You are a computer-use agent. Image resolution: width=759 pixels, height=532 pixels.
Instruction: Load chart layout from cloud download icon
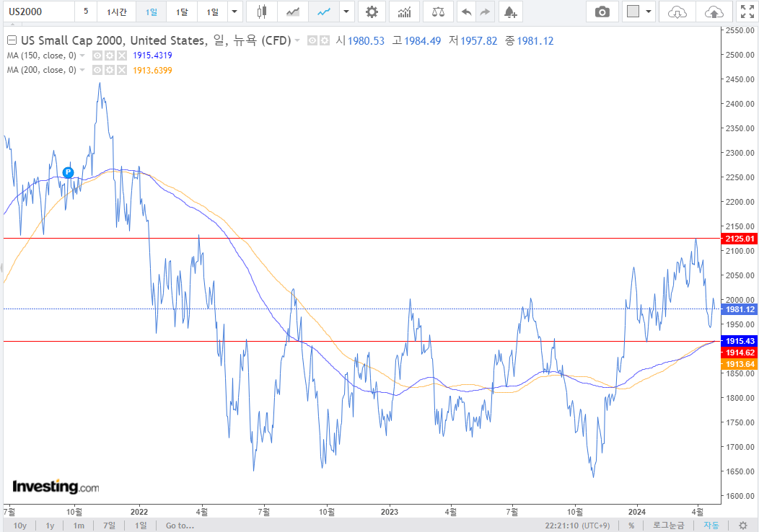pyautogui.click(x=677, y=12)
